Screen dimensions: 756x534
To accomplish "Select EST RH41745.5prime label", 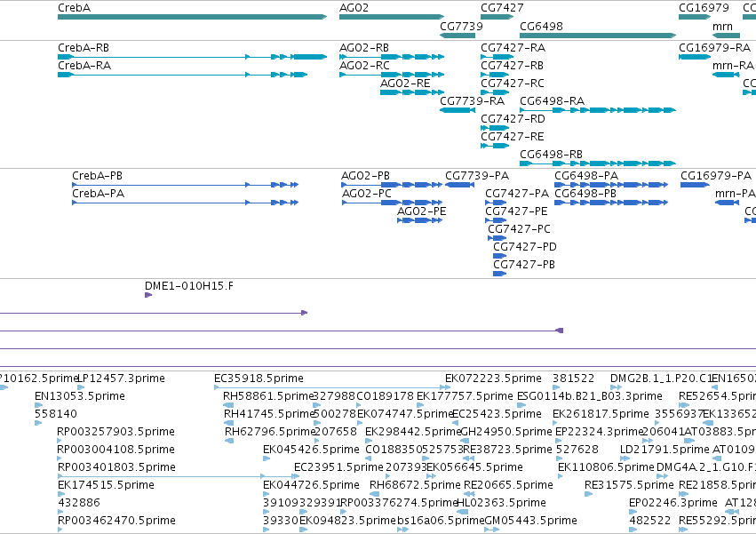I will click(x=269, y=414).
